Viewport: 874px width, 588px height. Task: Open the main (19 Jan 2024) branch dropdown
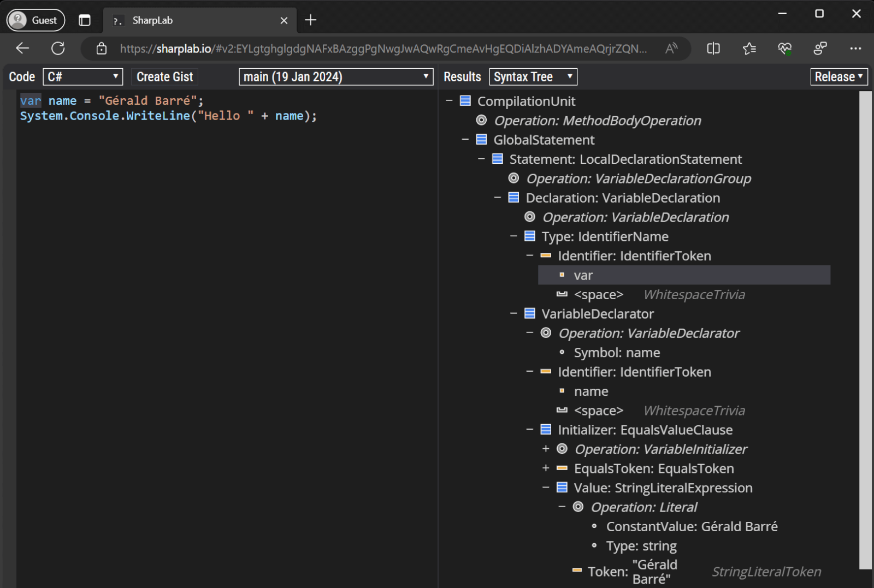pyautogui.click(x=335, y=76)
